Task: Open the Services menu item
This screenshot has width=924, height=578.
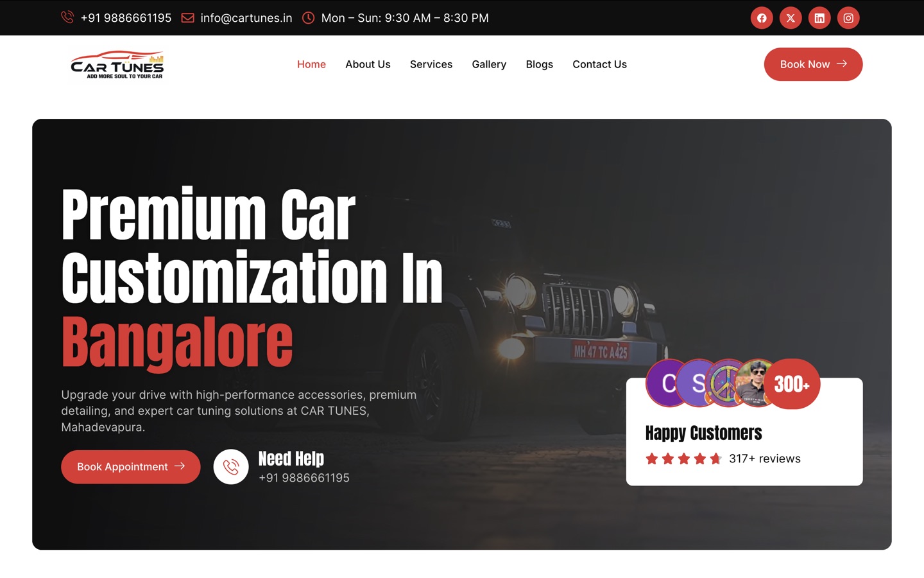Action: pos(431,64)
